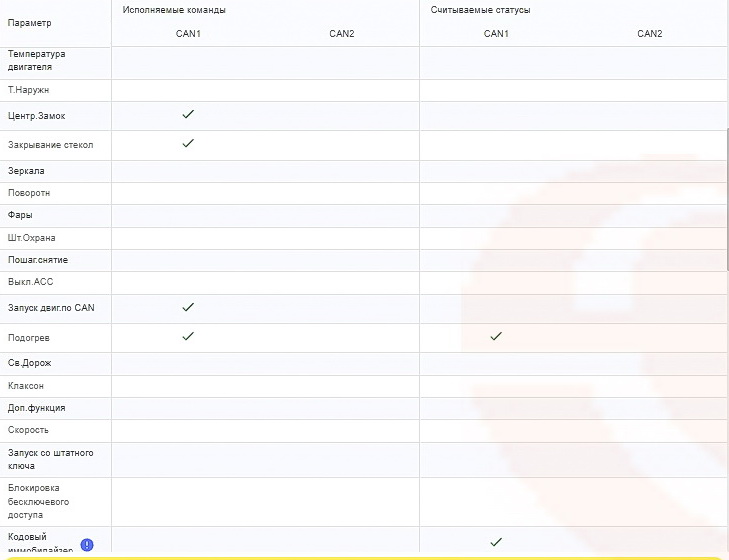Click the Запуск двиг.по CAN CAN1 checkmark
The height and width of the screenshot is (560, 729).
point(188,307)
